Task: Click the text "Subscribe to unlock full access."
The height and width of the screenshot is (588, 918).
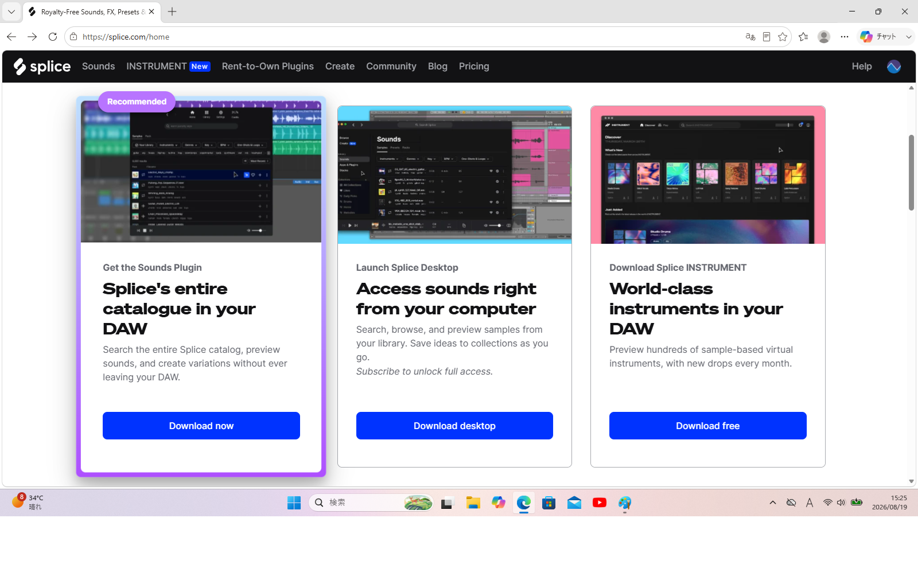Action: [425, 371]
